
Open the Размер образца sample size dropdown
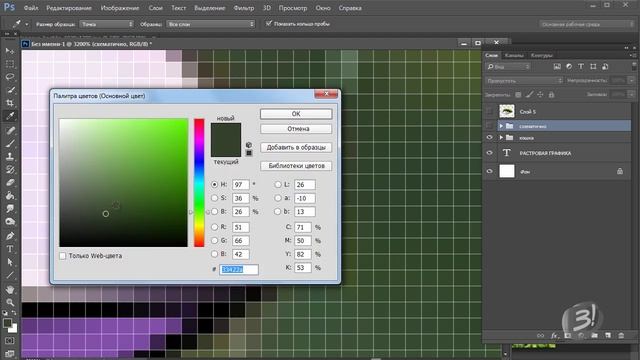[106, 24]
